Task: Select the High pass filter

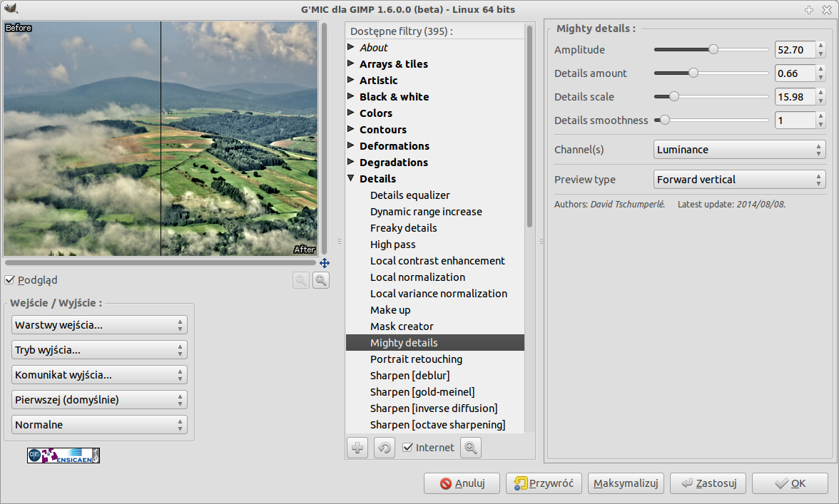Action: tap(392, 245)
